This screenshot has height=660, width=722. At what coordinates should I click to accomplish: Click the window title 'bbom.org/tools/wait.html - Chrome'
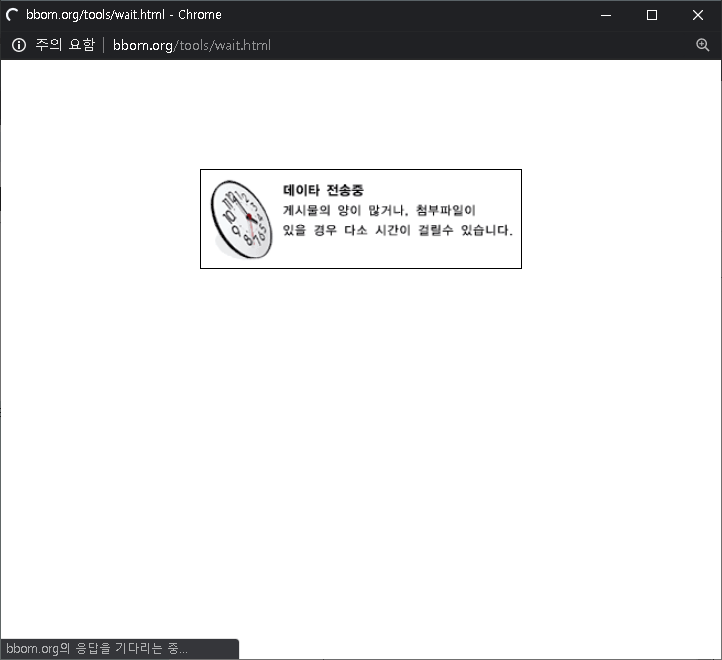pos(124,15)
